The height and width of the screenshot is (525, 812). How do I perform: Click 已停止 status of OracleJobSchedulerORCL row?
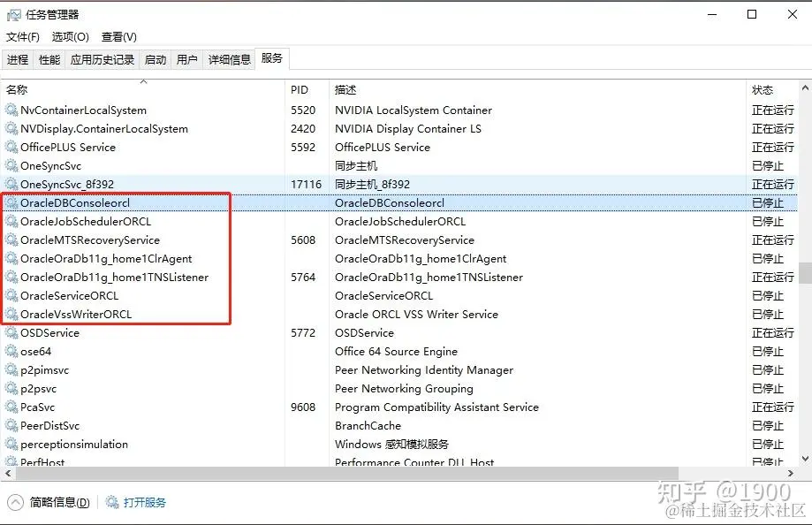[x=768, y=221]
